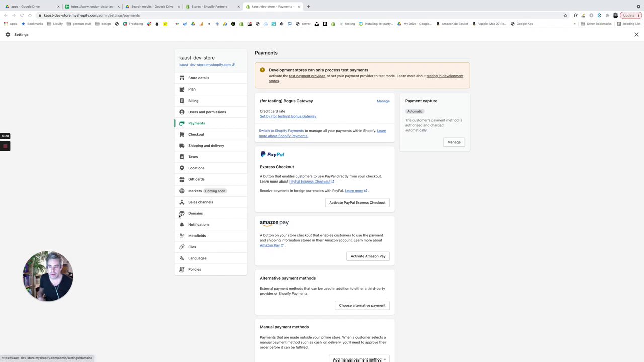Go to Users and permissions settings
This screenshot has width=644, height=362.
[207, 112]
